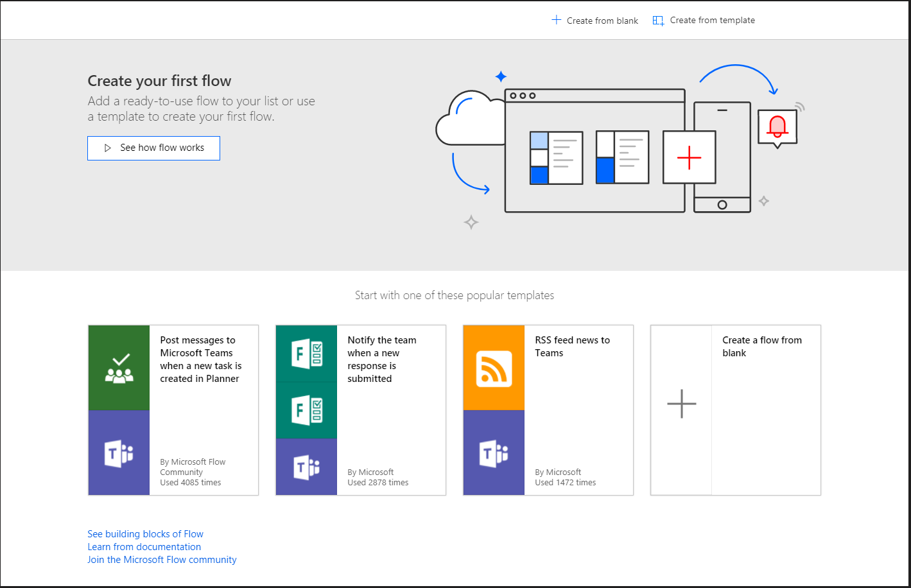Image resolution: width=911 pixels, height=588 pixels.
Task: Open the Post messages to Microsoft Teams template title
Action: tap(201, 359)
